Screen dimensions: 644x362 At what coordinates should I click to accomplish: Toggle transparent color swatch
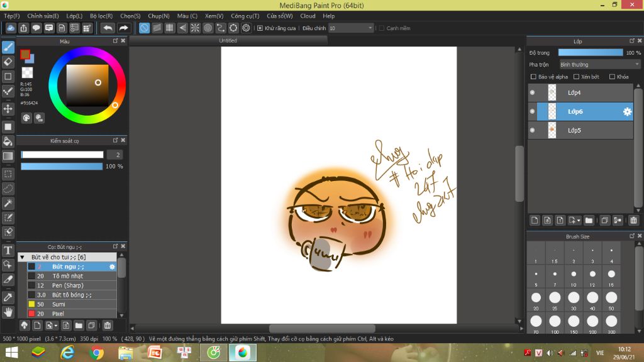point(27,73)
